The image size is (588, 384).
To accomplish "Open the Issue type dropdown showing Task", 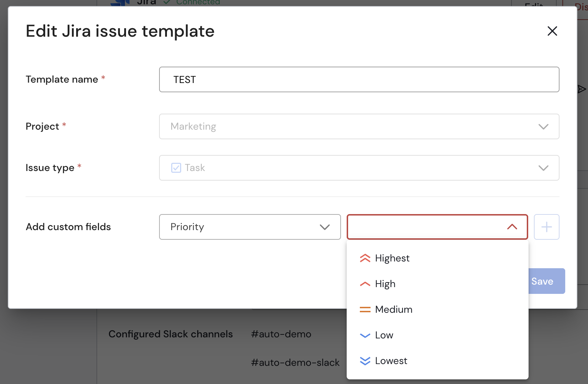I will click(359, 168).
